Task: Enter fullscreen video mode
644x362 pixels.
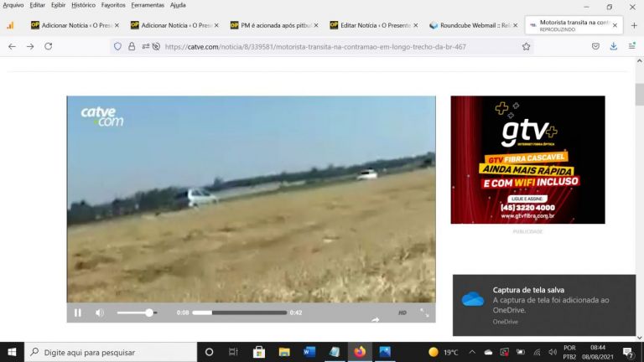Action: pos(424,313)
